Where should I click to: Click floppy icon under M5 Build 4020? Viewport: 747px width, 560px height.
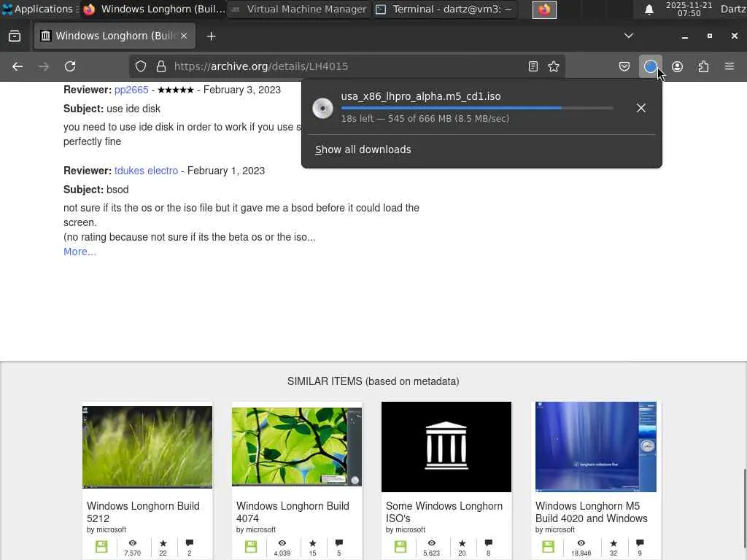click(x=549, y=547)
